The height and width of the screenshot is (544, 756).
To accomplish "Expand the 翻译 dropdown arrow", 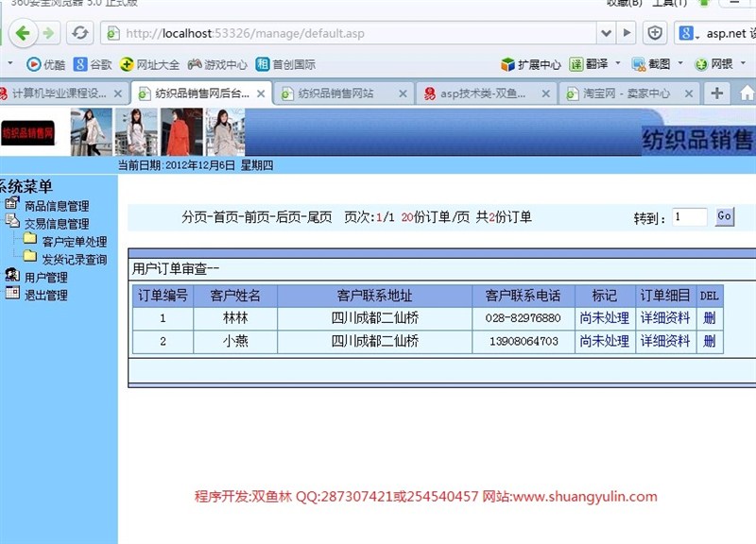I will [618, 63].
